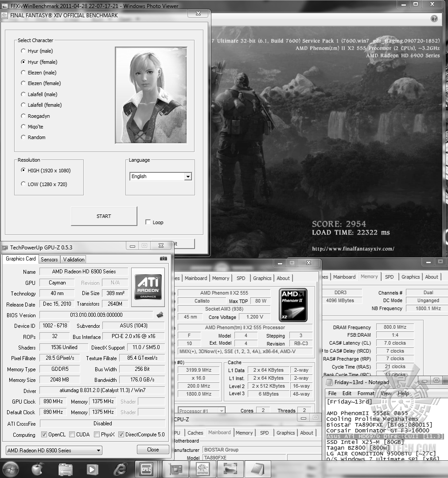Toggle the PhysX checkbox in GPU-Z
This screenshot has height=478, width=448.
click(97, 435)
